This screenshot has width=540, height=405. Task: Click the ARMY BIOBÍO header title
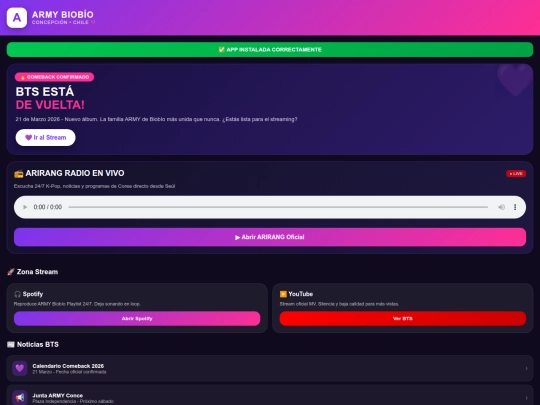pos(63,14)
